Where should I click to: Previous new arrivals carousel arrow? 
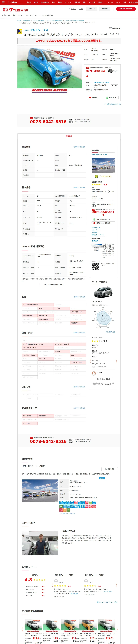[x=22, y=630]
